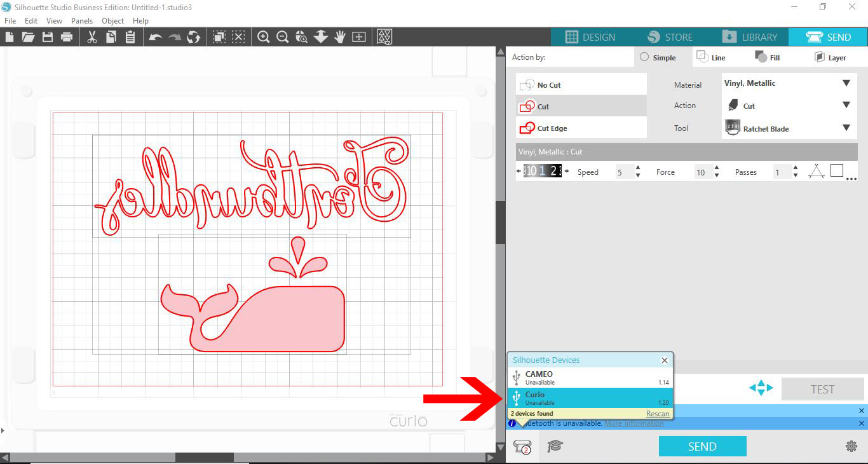
Task: Copy selection with the copy icon
Action: [x=111, y=37]
